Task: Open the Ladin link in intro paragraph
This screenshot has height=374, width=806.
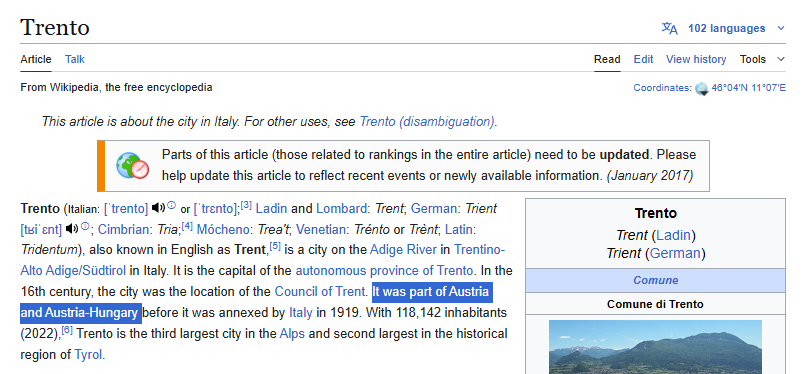Action: click(271, 209)
